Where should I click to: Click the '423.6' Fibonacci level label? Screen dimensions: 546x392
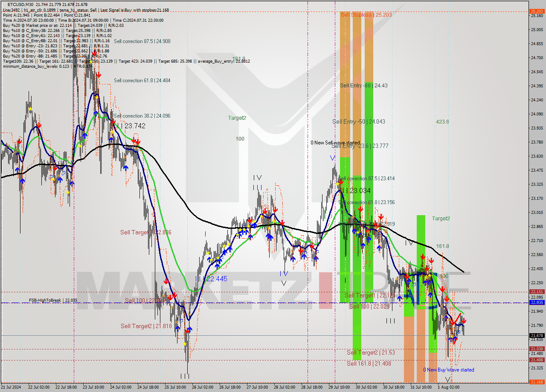click(442, 122)
